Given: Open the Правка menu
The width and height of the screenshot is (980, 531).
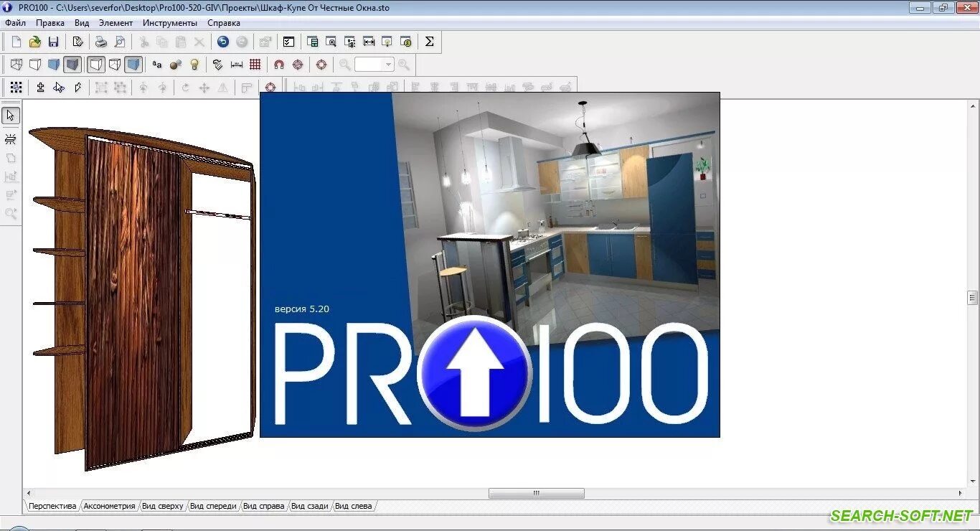Looking at the screenshot, I should click(50, 23).
